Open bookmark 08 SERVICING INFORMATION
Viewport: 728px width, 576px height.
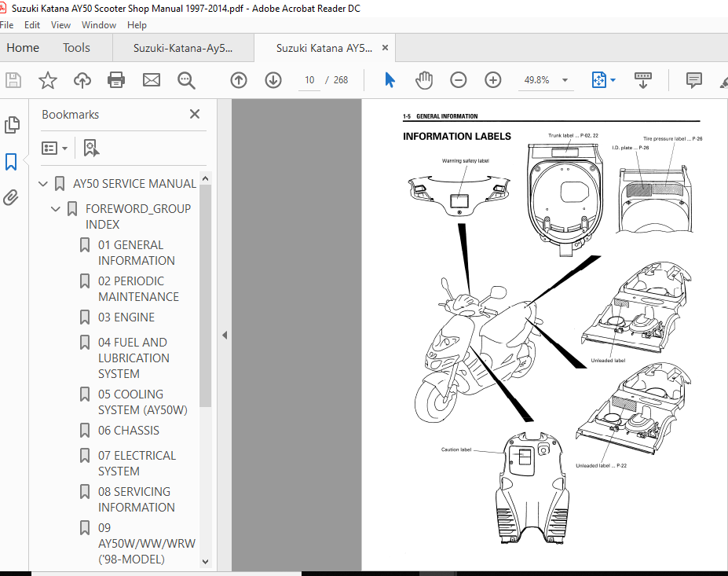point(136,499)
